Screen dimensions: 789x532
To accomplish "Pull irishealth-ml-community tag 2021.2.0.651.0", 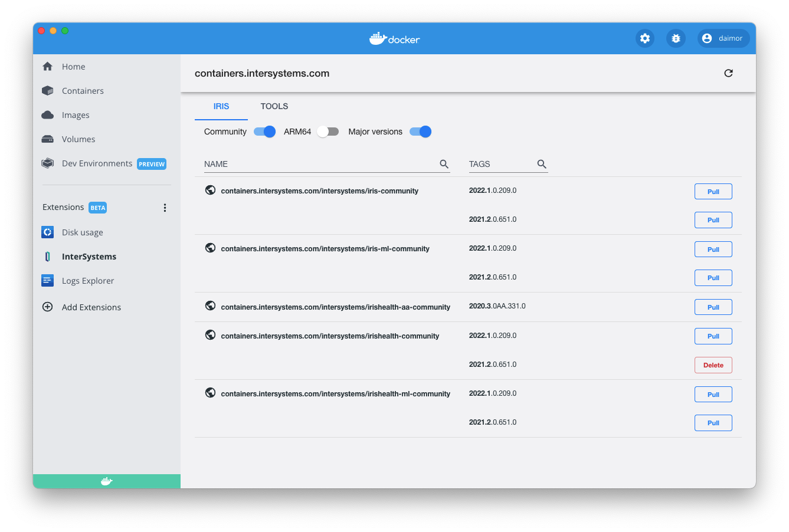I will tap(713, 423).
